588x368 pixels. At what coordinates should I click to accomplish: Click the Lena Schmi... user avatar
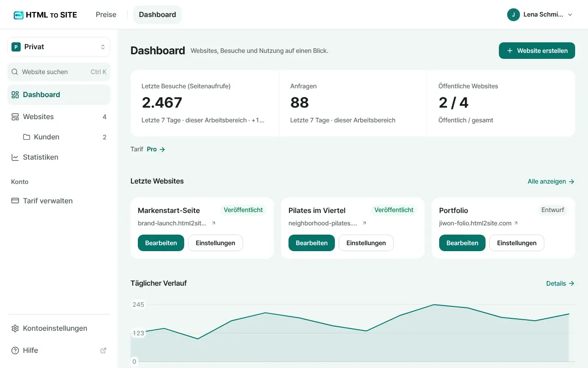click(x=514, y=15)
